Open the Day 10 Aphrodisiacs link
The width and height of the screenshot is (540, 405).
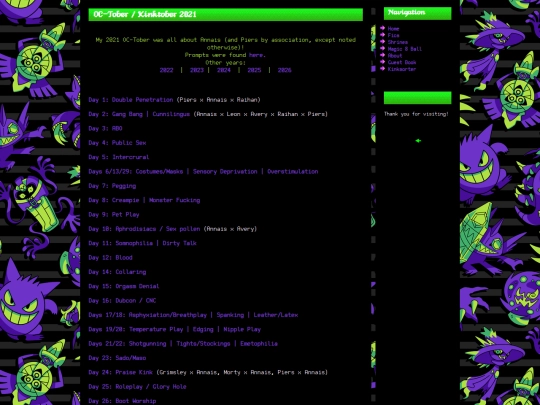(144, 229)
